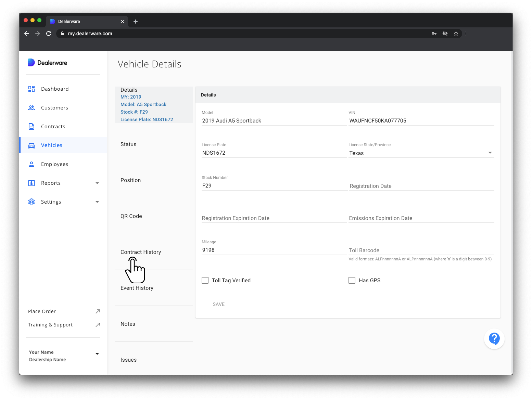This screenshot has height=400, width=532.
Task: Click the password key icon in address bar
Action: pyautogui.click(x=434, y=34)
